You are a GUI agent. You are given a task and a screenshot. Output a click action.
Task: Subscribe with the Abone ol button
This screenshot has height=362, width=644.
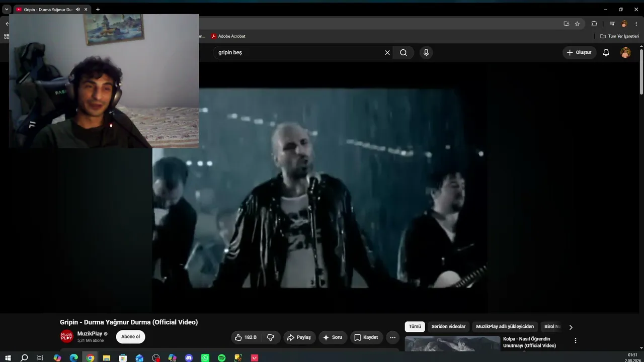point(130,337)
